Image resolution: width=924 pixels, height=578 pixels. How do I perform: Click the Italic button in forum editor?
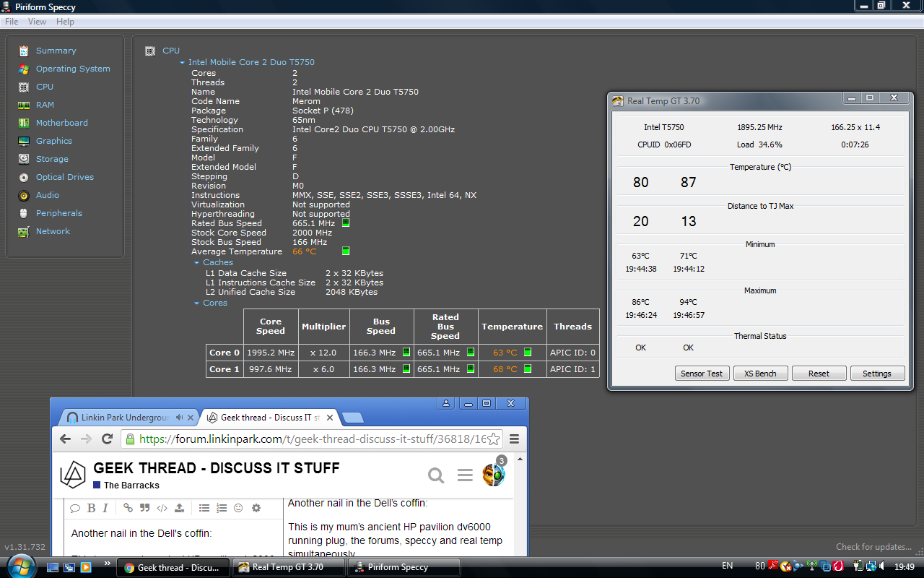105,508
